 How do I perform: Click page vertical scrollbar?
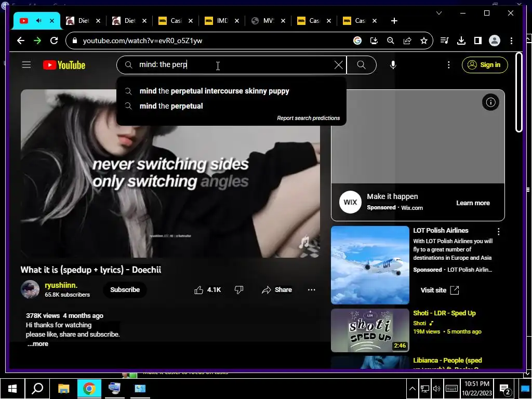(x=518, y=92)
